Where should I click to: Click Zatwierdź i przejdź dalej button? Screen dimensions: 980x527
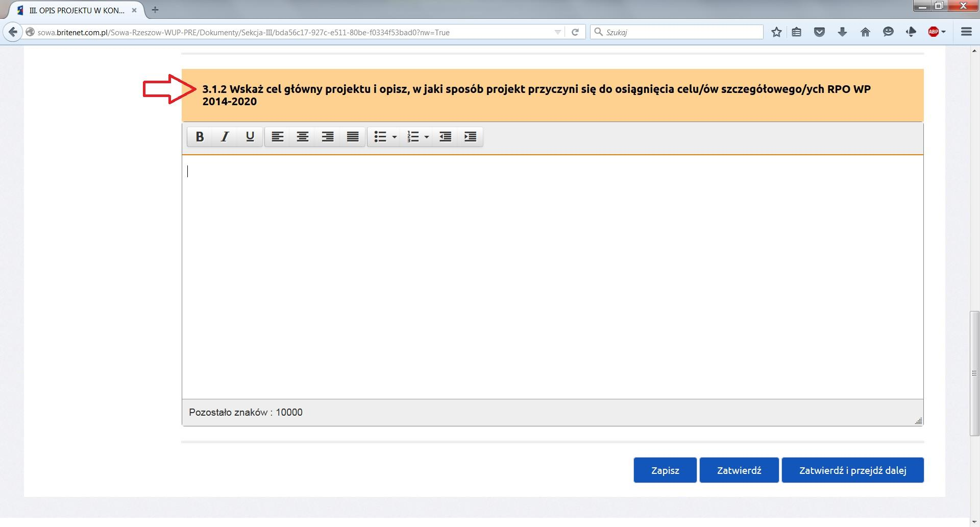click(853, 470)
